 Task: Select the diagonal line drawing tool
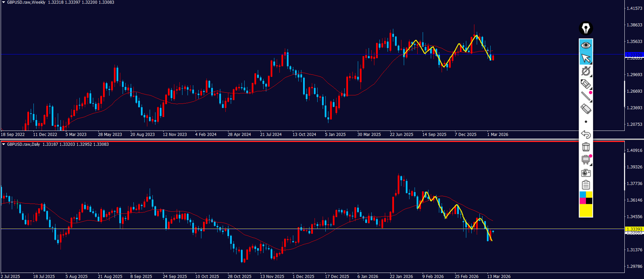point(586,96)
